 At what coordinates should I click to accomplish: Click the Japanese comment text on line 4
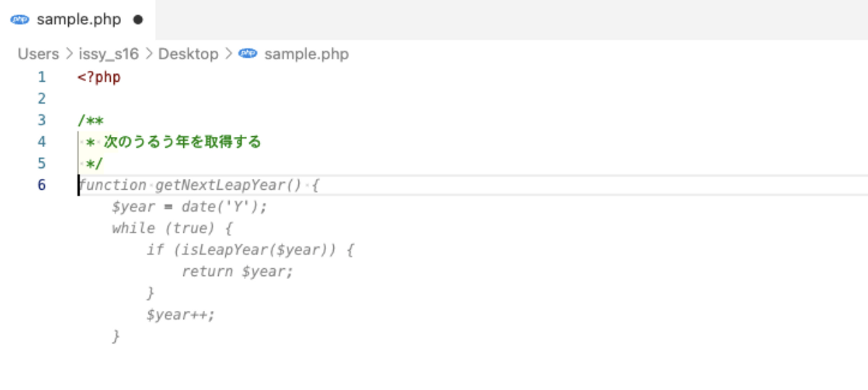[x=182, y=142]
